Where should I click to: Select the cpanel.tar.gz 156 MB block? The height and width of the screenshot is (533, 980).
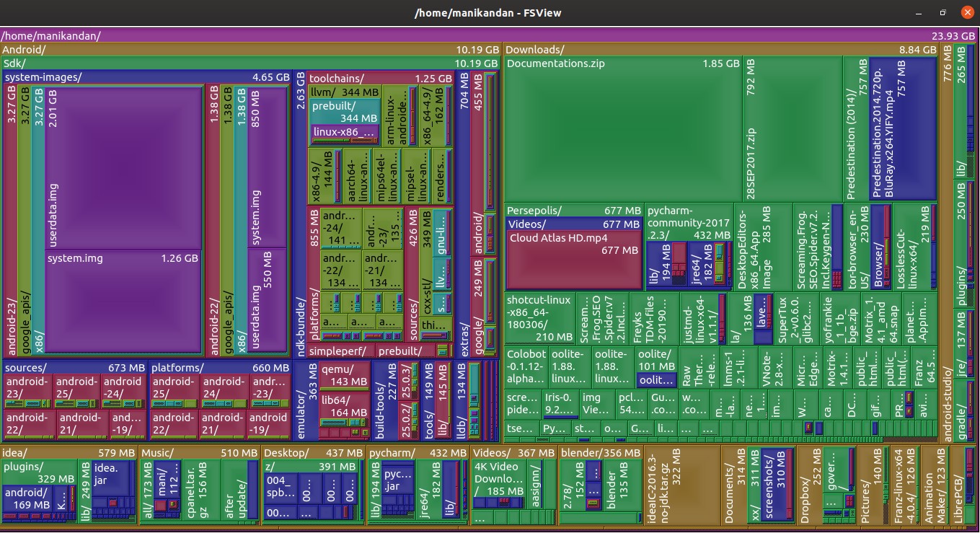201,490
